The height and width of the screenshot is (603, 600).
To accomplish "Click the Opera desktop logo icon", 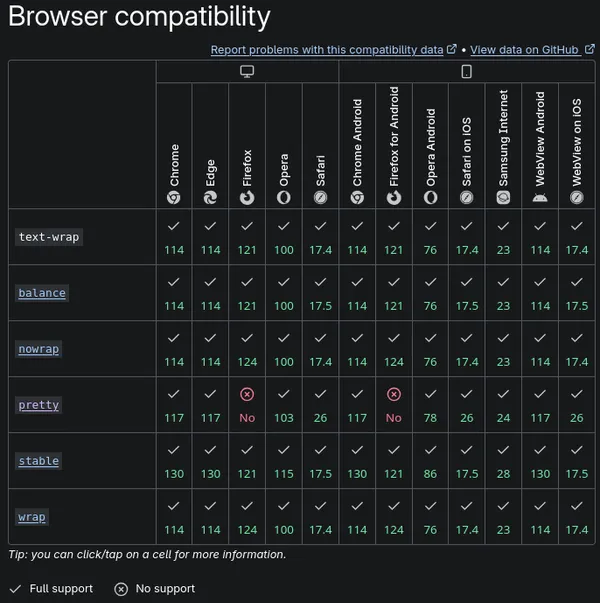I will [284, 198].
